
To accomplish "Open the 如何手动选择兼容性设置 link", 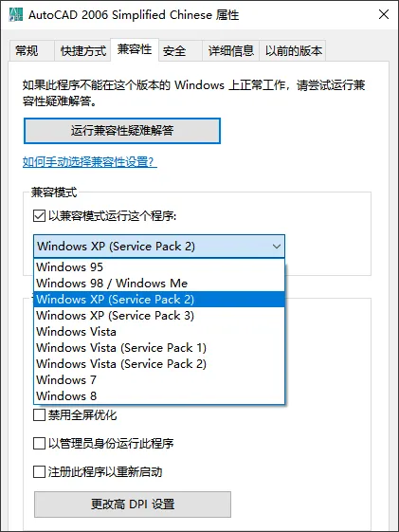I will coord(89,162).
